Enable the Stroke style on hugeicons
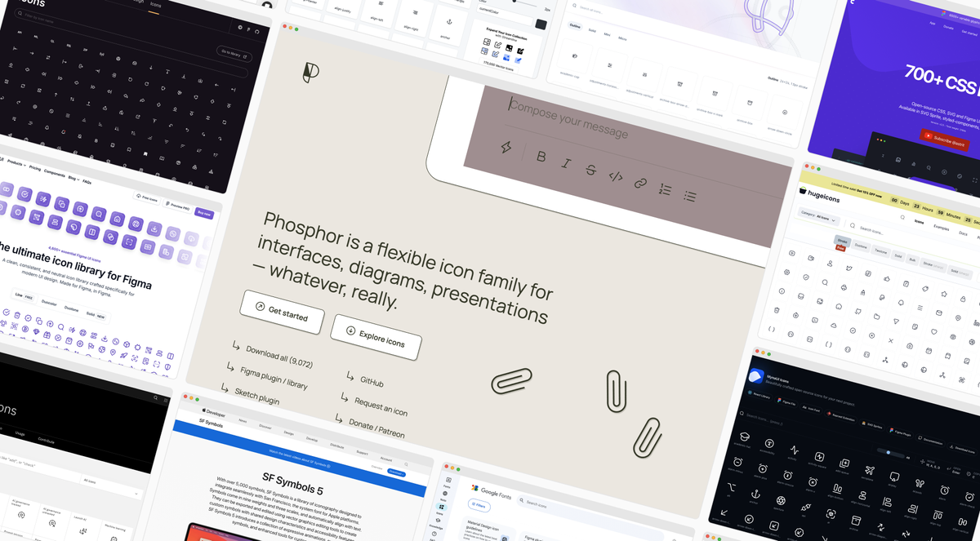This screenshot has width=980, height=541. point(843,241)
